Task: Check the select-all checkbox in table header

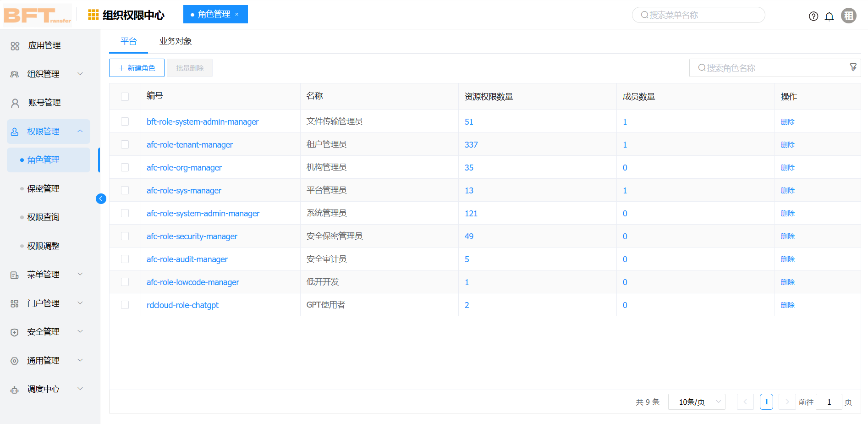Action: (x=125, y=96)
